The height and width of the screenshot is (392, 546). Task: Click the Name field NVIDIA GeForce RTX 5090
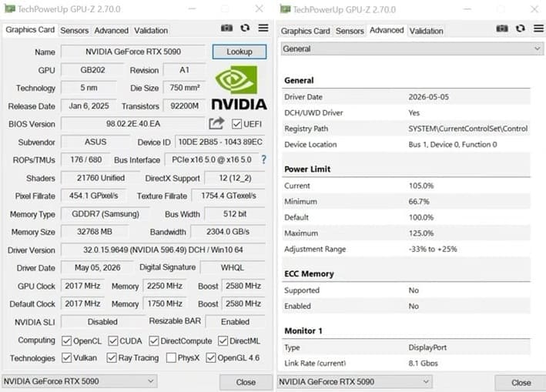tap(133, 52)
